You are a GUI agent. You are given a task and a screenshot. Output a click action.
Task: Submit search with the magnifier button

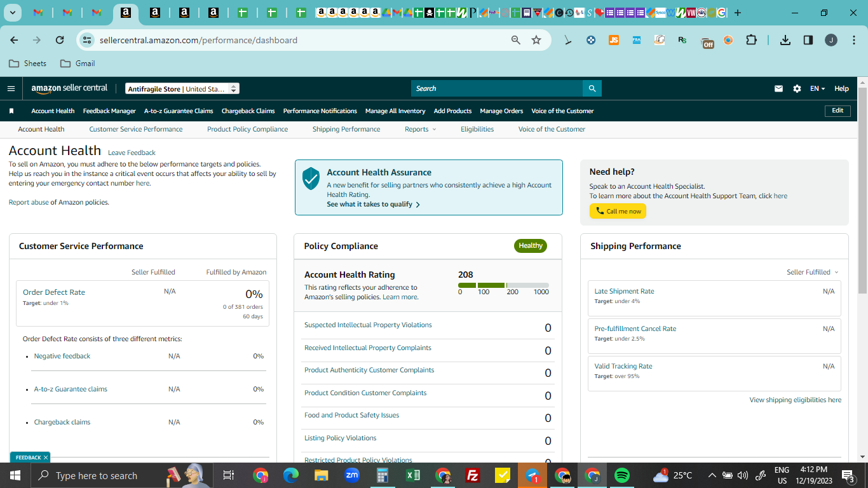(592, 88)
